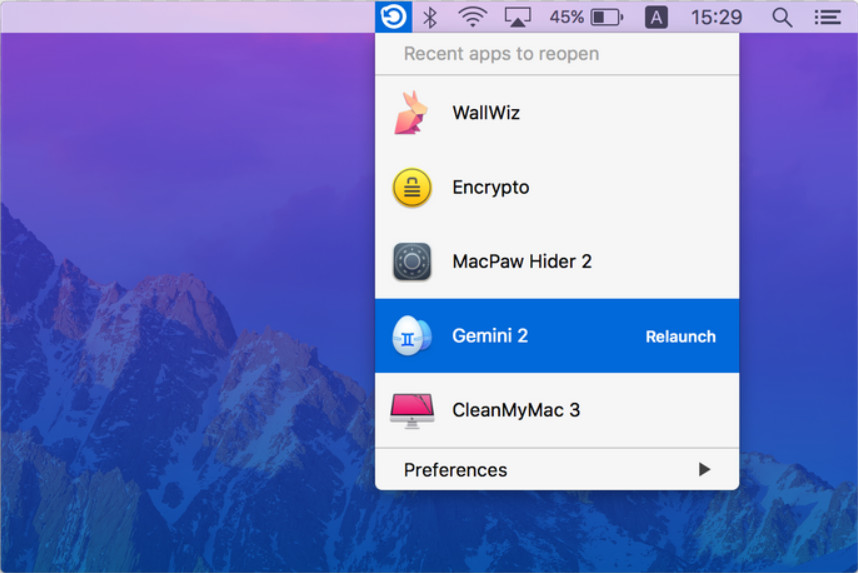Reopen CleanMyMac 3 from the list
This screenshot has height=573, width=858.
[x=557, y=410]
